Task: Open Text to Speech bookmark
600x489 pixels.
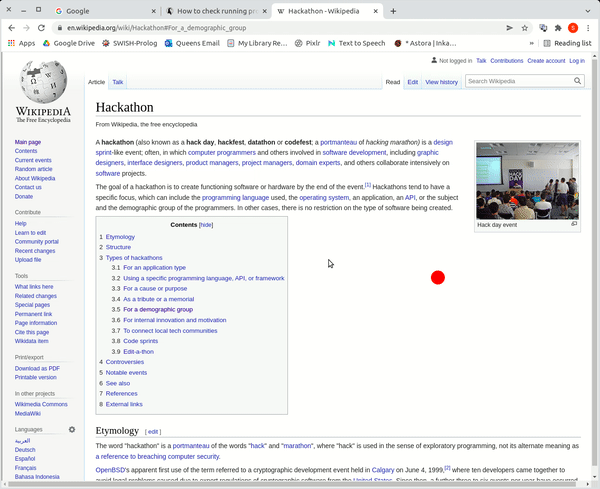Action: (x=357, y=43)
